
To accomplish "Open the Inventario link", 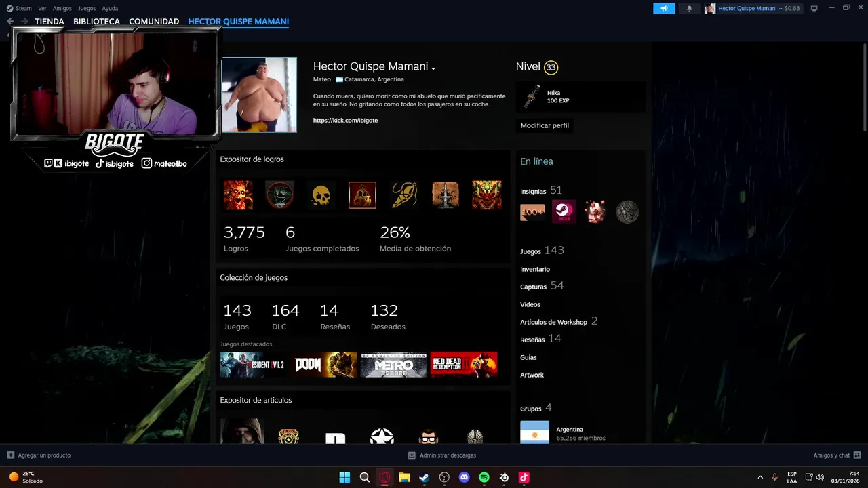I will point(535,269).
